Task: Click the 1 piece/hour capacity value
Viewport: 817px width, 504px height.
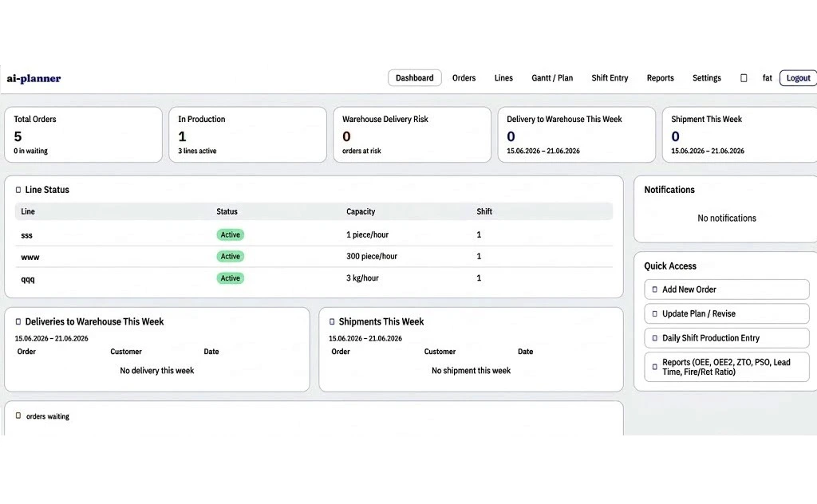Action: pos(367,234)
